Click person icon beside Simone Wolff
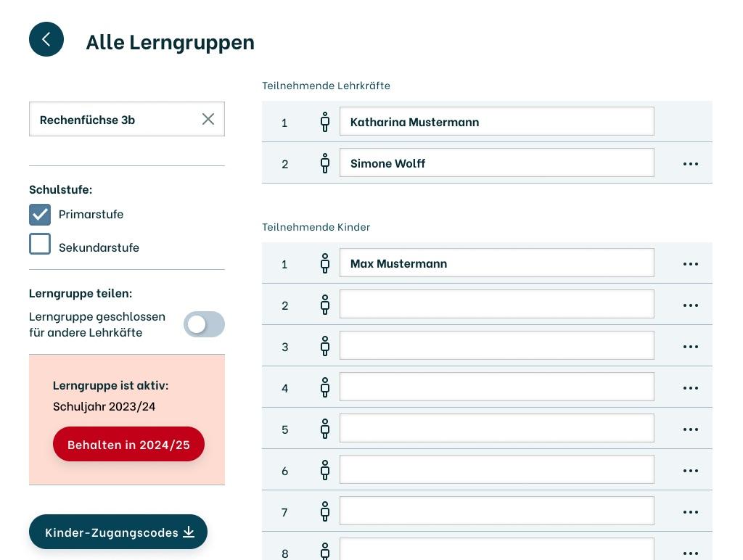This screenshot has height=560, width=743. click(325, 163)
